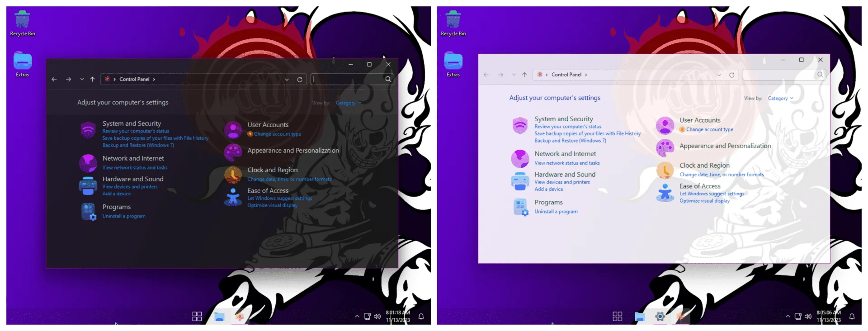This screenshot has height=331, width=868.
Task: Refresh the dark Control Panel window
Action: [299, 80]
